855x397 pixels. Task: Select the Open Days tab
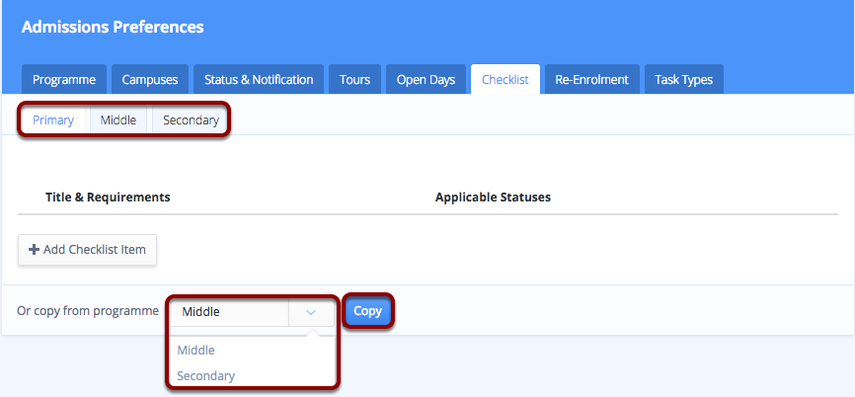pos(426,80)
